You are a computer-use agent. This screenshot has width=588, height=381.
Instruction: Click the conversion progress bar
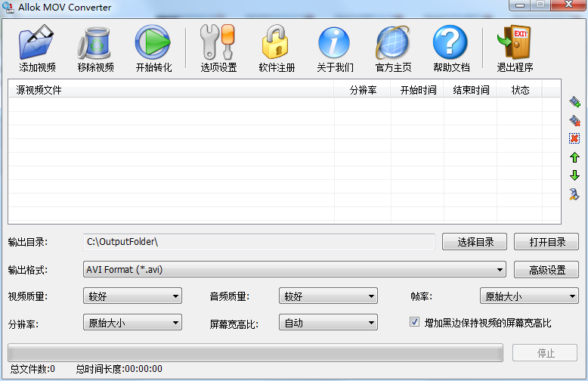(255, 353)
